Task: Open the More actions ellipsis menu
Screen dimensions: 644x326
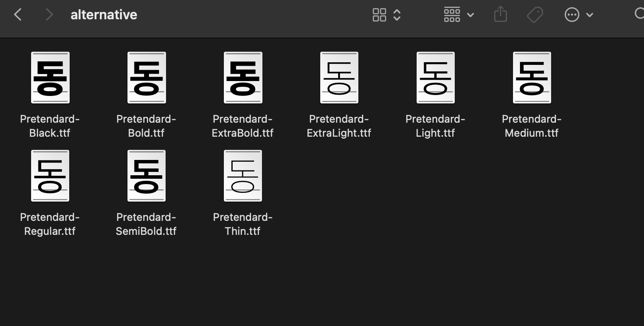Action: [x=579, y=15]
